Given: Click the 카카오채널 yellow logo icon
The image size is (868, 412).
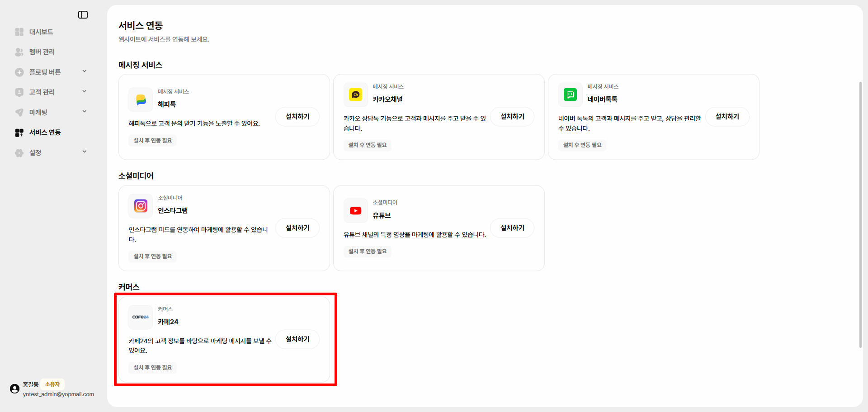Looking at the screenshot, I should (355, 95).
